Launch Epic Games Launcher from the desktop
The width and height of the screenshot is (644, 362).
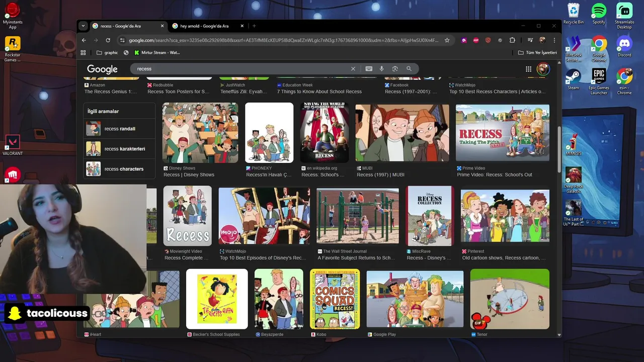599,81
